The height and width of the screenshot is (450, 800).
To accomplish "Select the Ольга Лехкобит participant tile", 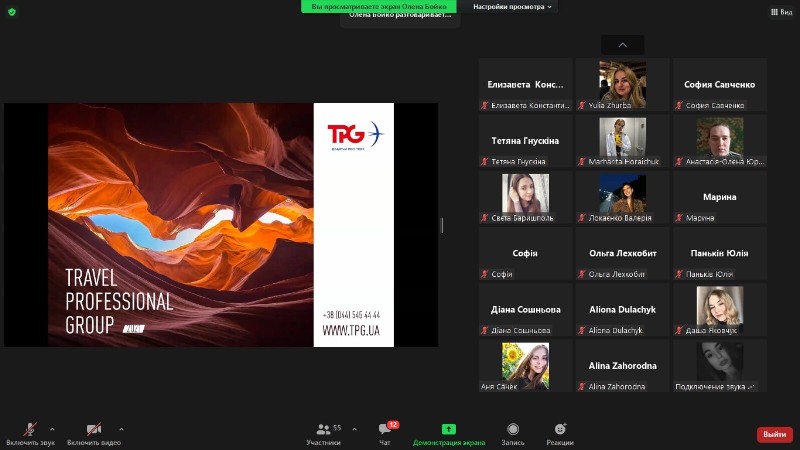I will point(622,254).
